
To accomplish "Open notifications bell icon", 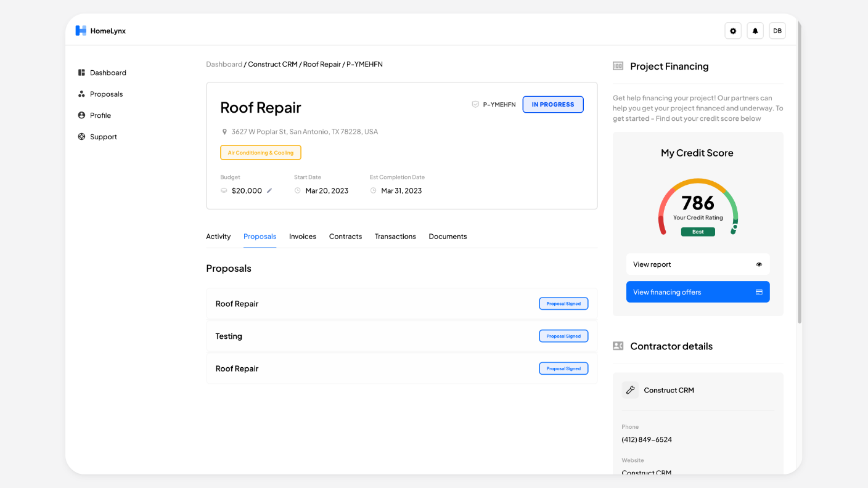I will (x=755, y=31).
